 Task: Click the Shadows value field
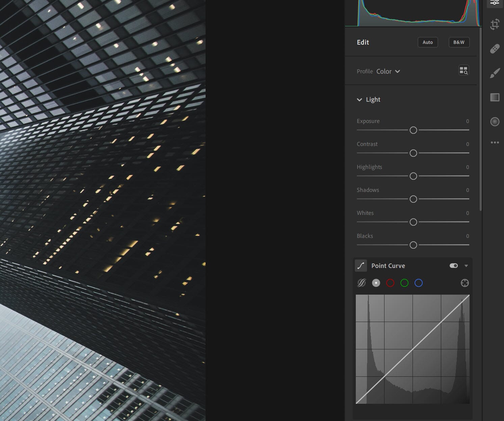(468, 190)
